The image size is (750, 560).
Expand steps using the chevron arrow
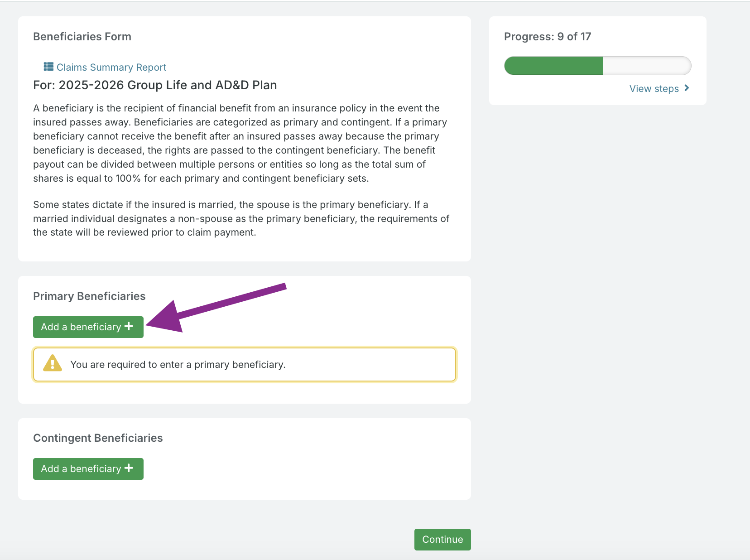point(687,88)
